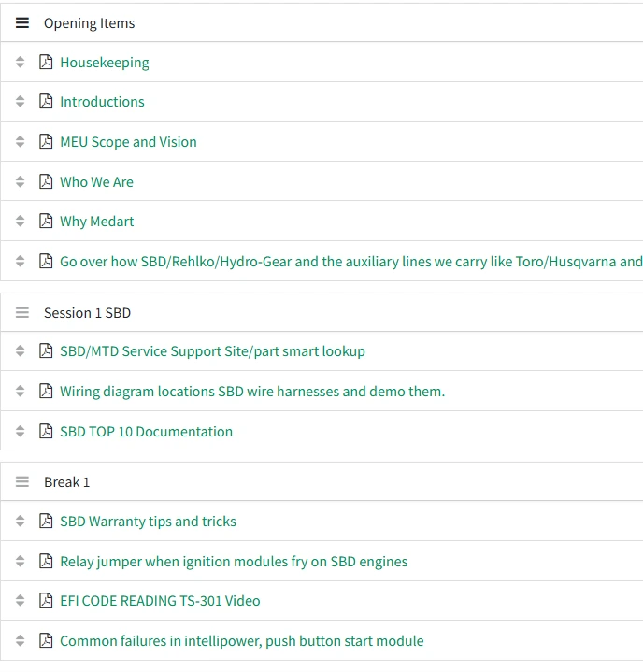Screen dimensions: 643x672
Task: Open MEU Scope and Vision
Action: click(x=128, y=142)
